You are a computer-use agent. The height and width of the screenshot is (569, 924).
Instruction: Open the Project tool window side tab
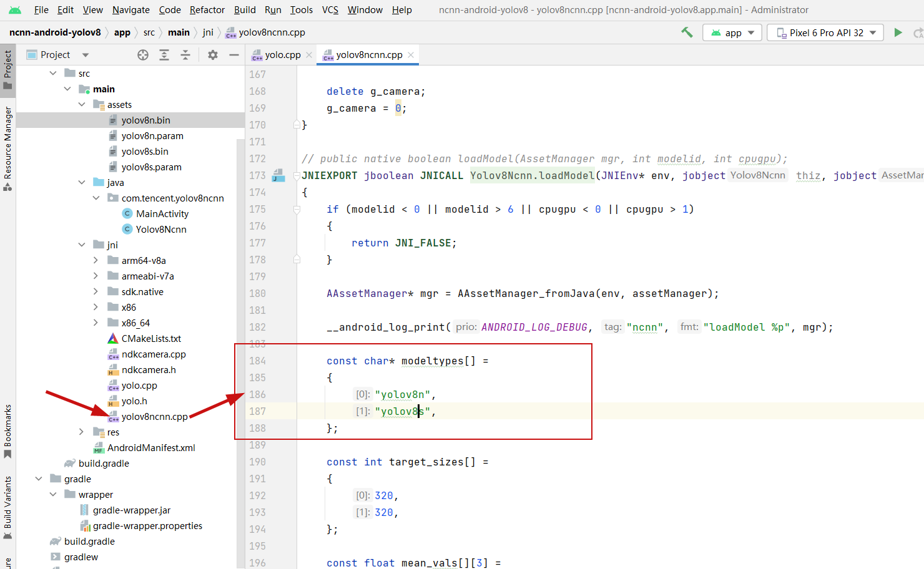point(7,70)
